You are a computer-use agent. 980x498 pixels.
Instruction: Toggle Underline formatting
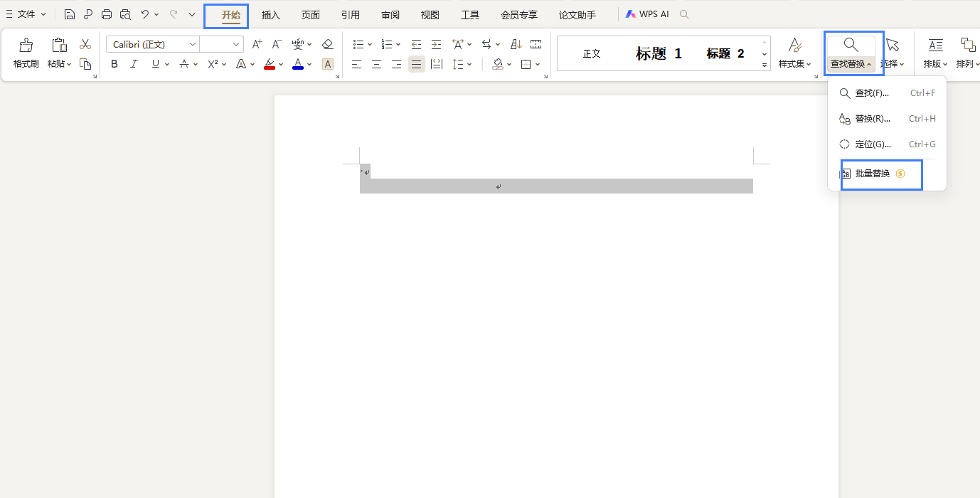156,64
